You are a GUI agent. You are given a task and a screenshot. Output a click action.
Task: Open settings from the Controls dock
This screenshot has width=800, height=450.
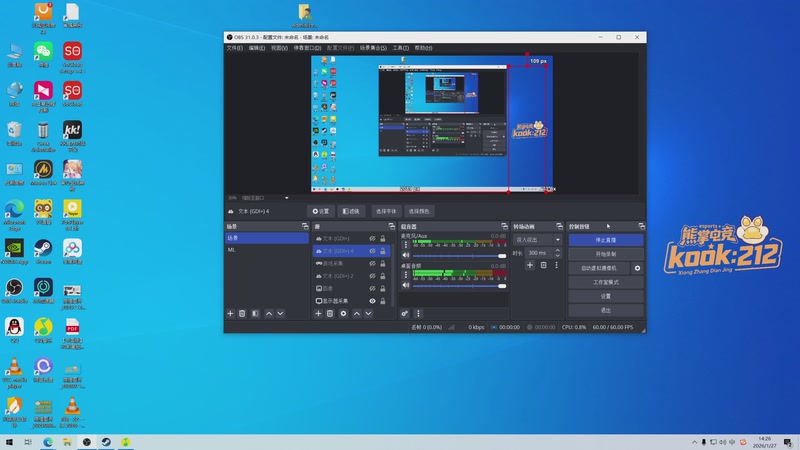coord(606,296)
